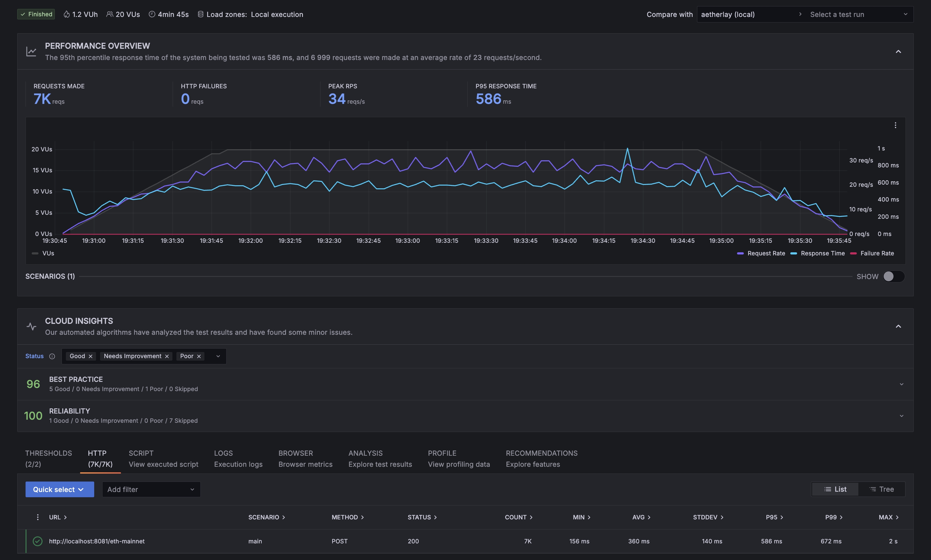
Task: Click the Performance Overview chart icon
Action: (31, 51)
